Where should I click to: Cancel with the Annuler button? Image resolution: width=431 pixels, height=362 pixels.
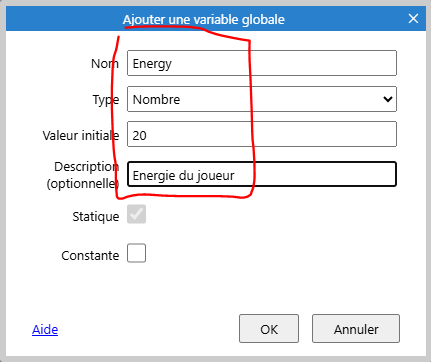tap(356, 329)
